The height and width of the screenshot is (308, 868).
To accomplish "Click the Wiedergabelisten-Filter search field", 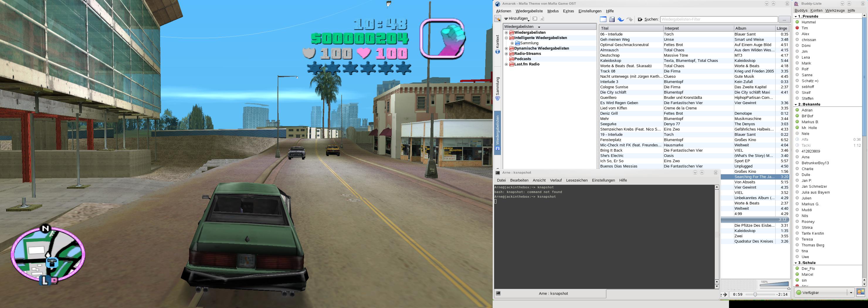I will pyautogui.click(x=719, y=19).
